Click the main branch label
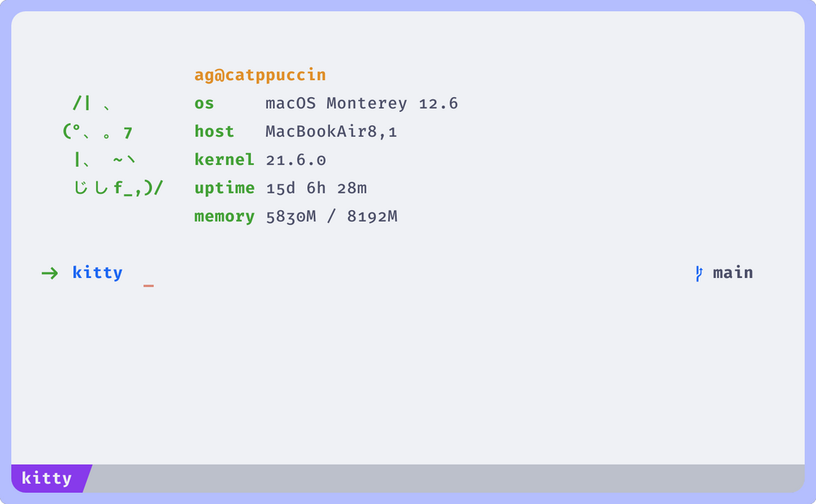The width and height of the screenshot is (816, 504). tap(733, 273)
